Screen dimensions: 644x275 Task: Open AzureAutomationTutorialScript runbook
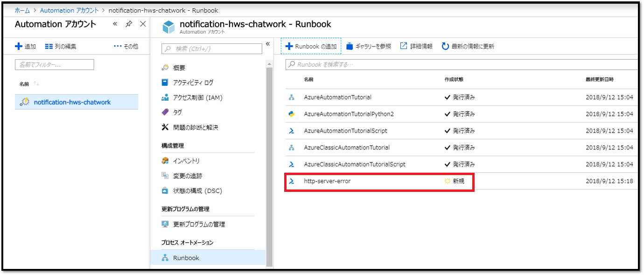(345, 131)
